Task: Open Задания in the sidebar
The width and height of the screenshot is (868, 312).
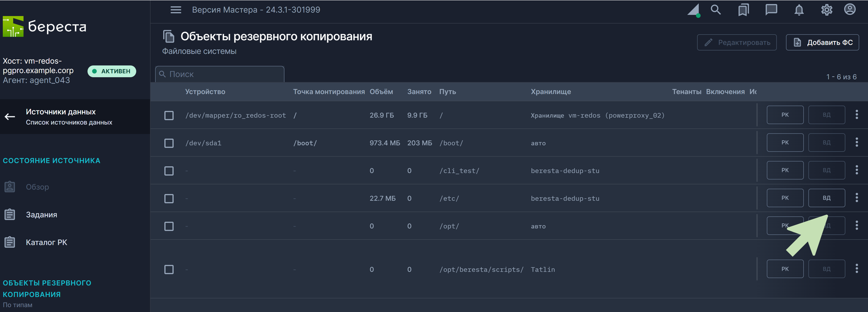Action: tap(41, 215)
